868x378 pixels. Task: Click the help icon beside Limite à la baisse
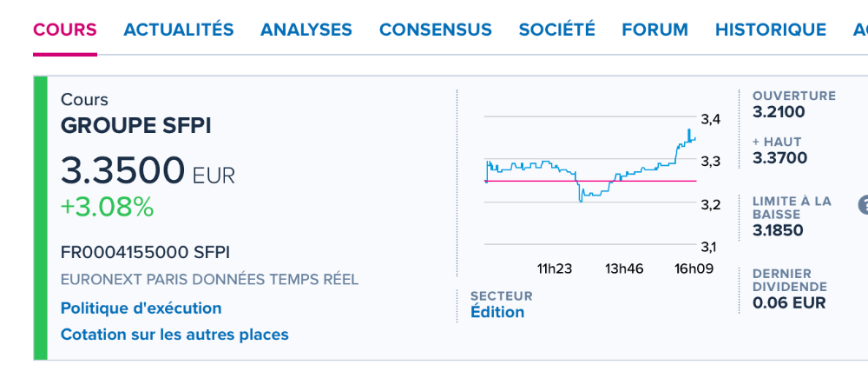(864, 205)
